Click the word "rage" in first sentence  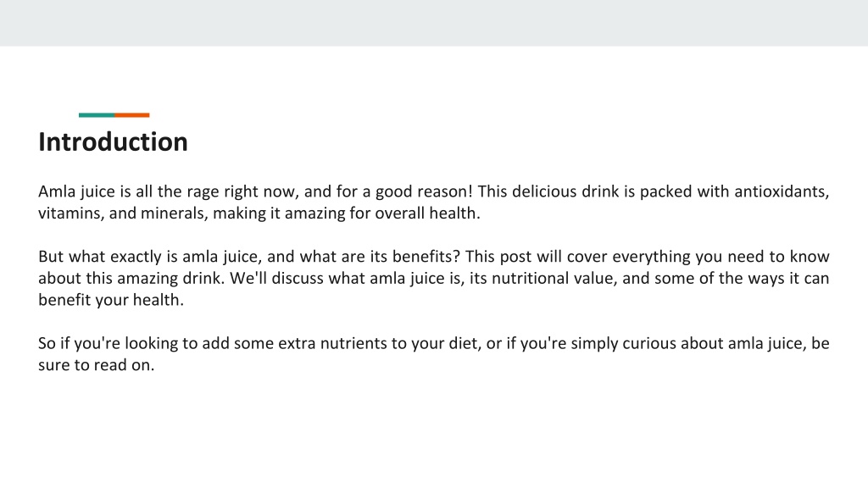[x=203, y=192]
